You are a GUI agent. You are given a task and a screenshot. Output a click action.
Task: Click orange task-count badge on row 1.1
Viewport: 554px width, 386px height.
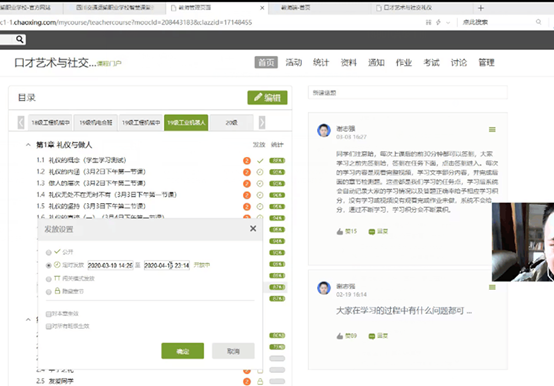click(247, 161)
